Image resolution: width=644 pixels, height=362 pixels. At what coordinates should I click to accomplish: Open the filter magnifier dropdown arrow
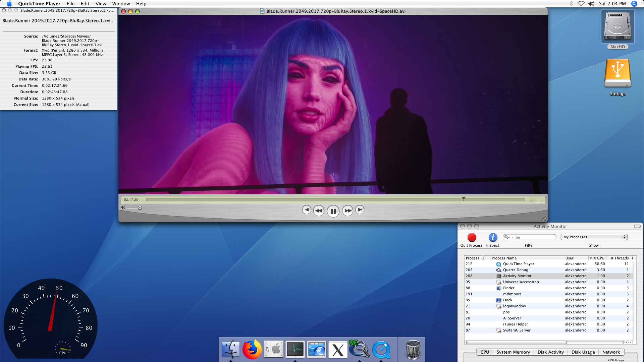click(x=507, y=237)
